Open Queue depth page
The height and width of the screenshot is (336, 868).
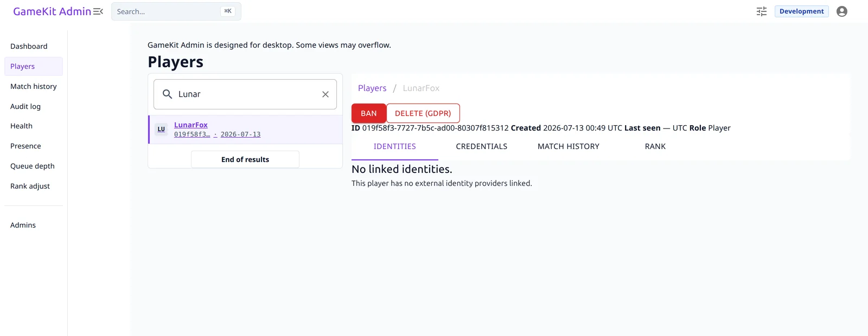(x=34, y=166)
